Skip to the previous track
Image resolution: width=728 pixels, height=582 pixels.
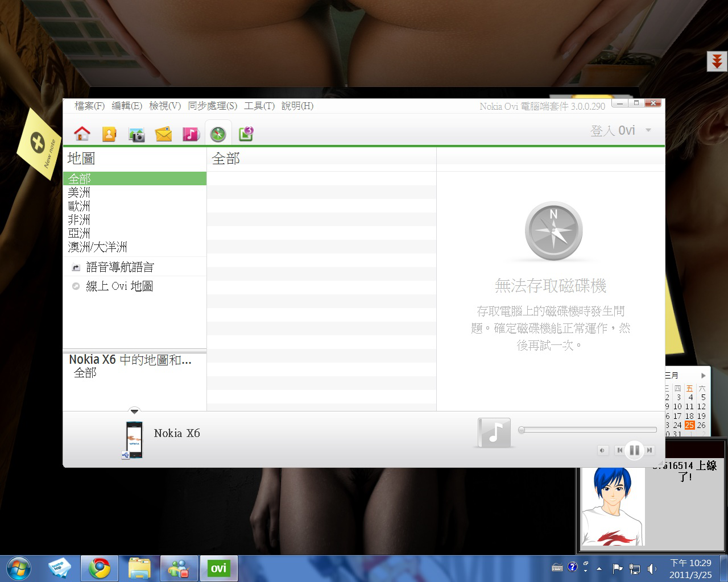pyautogui.click(x=619, y=450)
